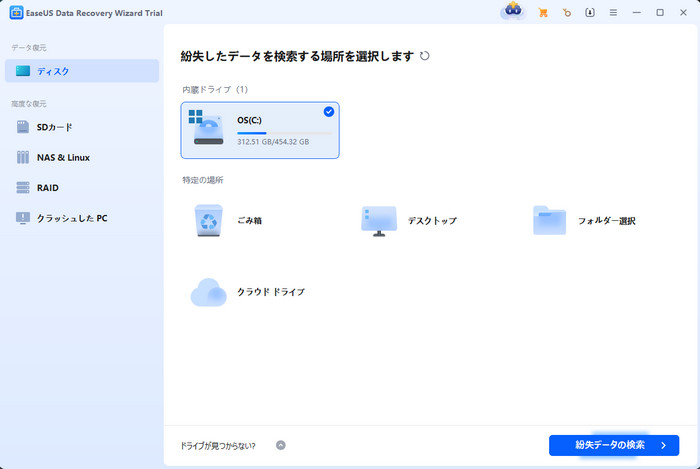Viewport: 700px width, 469px height.
Task: Refresh the drive list with the reload icon
Action: click(425, 56)
